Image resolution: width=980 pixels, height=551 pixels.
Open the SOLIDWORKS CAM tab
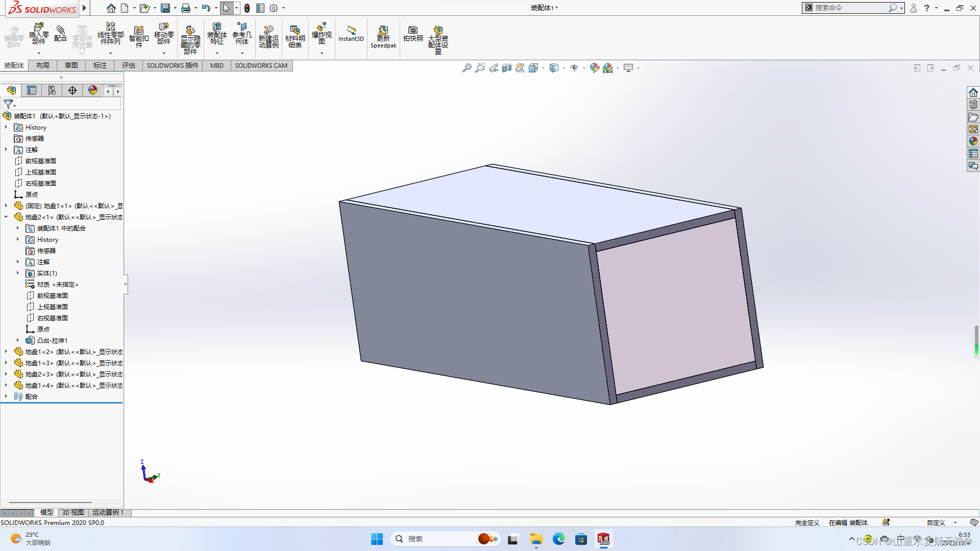(x=261, y=65)
